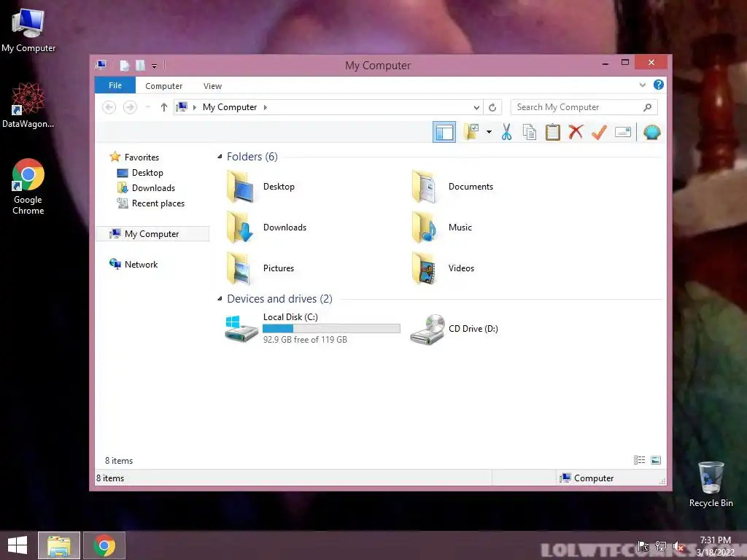Toggle the navigation pane toolbar button
Screen dimensions: 747x560
click(x=444, y=132)
